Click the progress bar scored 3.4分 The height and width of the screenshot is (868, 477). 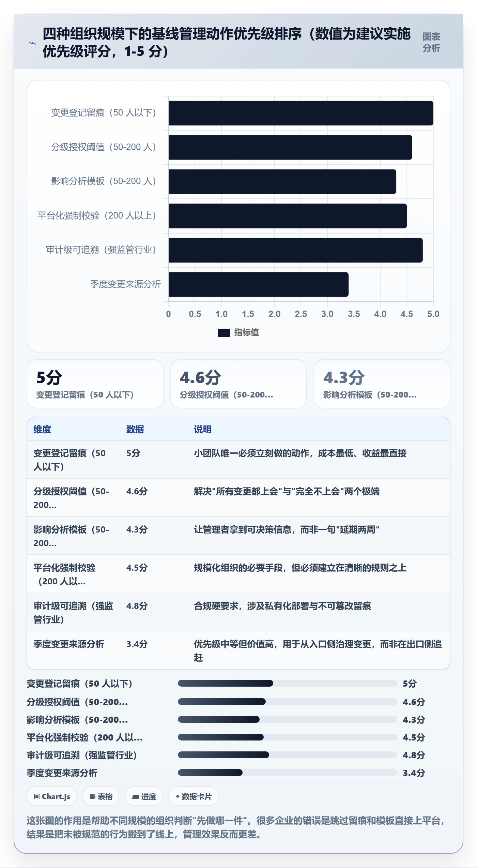tap(288, 773)
